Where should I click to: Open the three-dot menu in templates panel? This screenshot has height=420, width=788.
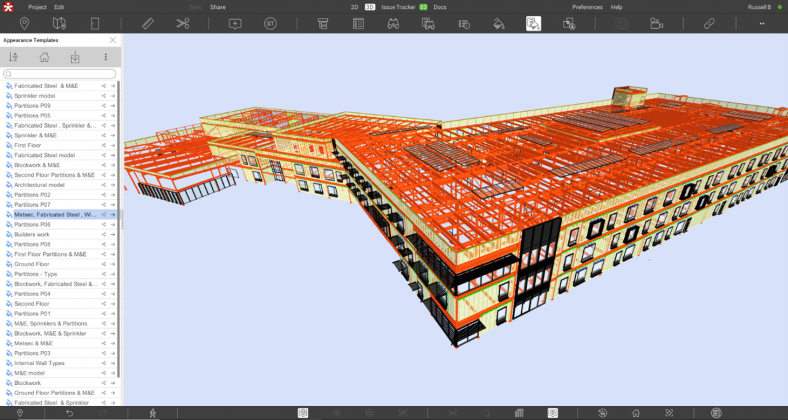click(x=106, y=57)
